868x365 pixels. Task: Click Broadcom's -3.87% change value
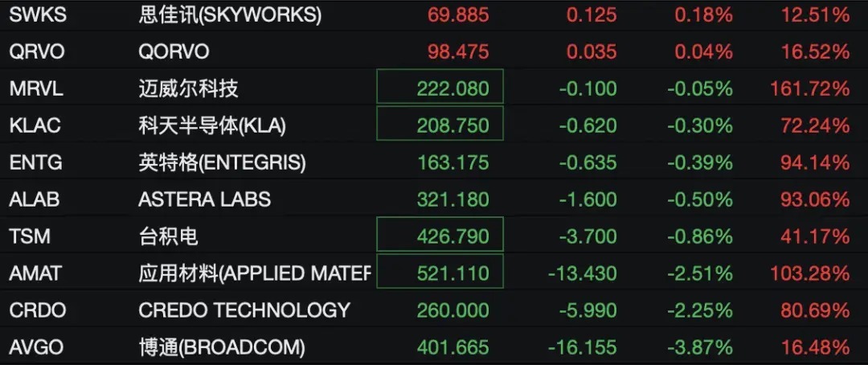[x=700, y=347]
